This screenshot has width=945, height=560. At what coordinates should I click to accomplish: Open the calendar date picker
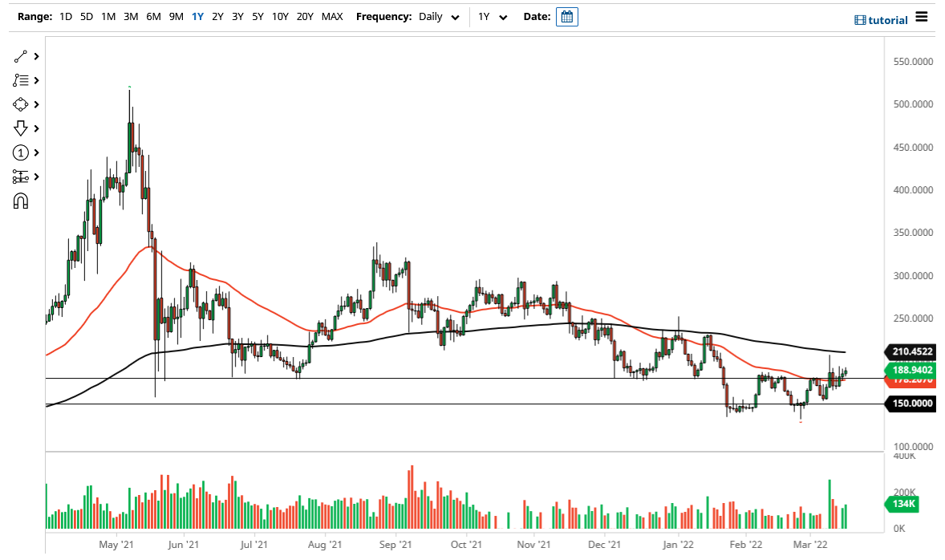coord(567,16)
